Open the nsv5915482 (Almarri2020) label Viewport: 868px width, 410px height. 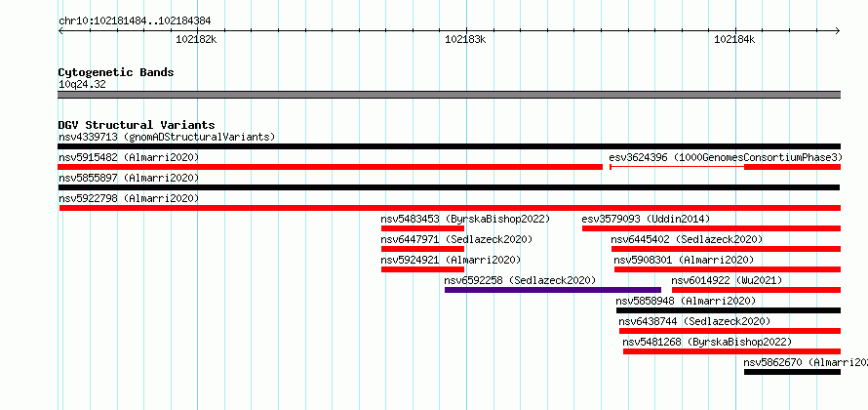129,157
